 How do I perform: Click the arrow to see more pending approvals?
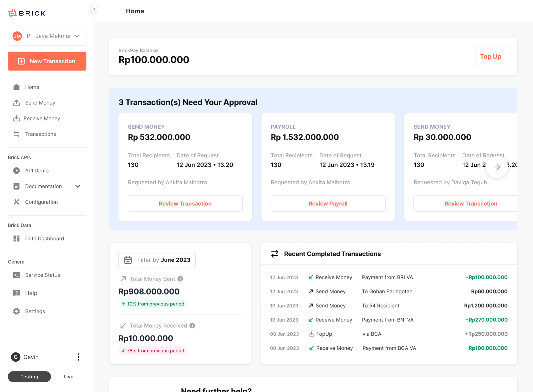point(497,167)
